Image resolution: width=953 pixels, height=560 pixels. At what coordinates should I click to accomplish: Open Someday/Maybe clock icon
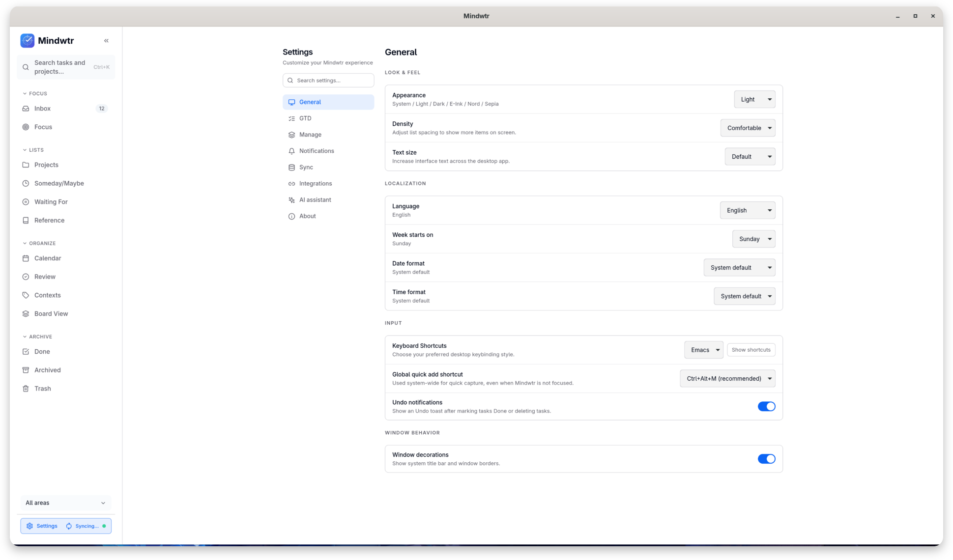[x=26, y=183]
